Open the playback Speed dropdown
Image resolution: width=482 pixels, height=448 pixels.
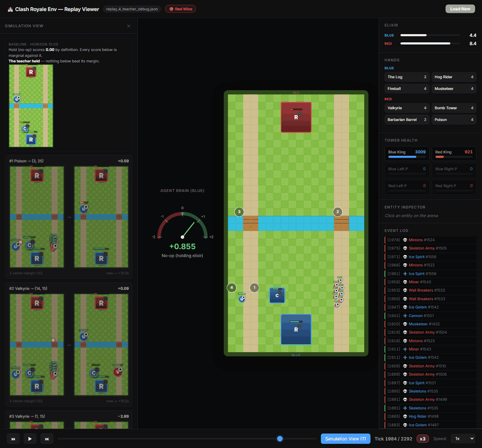click(463, 439)
